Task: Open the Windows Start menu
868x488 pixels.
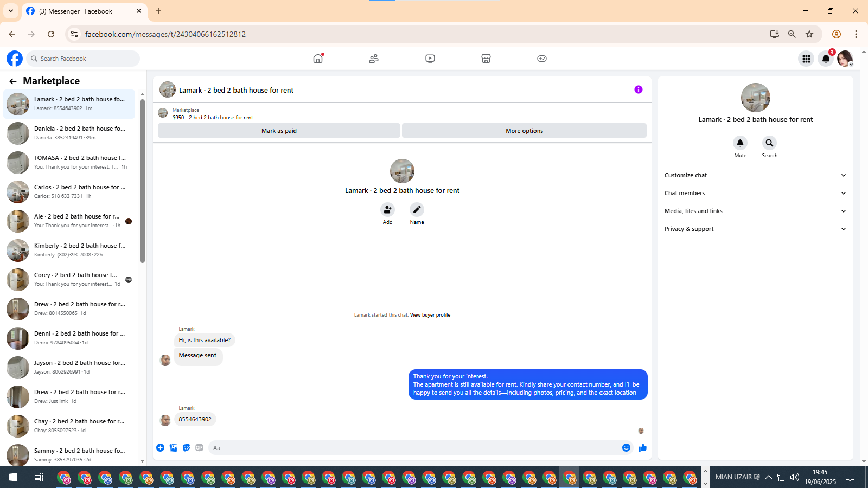Action: (x=13, y=477)
